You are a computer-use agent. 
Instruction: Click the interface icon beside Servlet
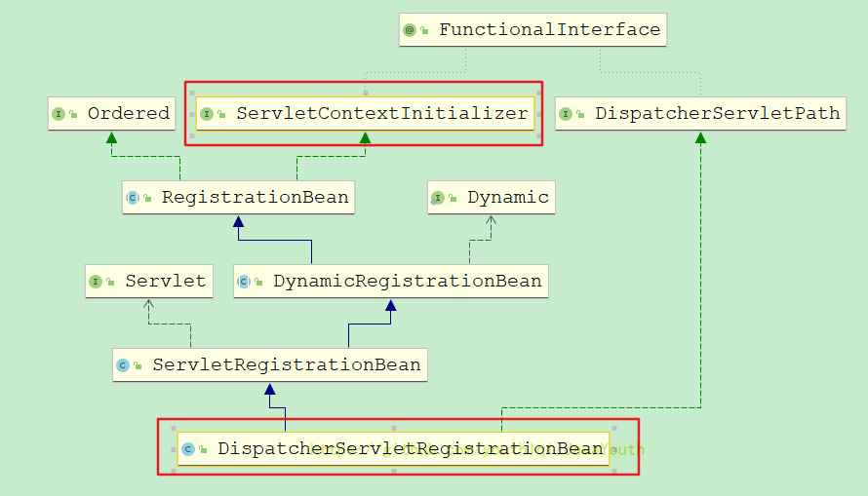(96, 282)
